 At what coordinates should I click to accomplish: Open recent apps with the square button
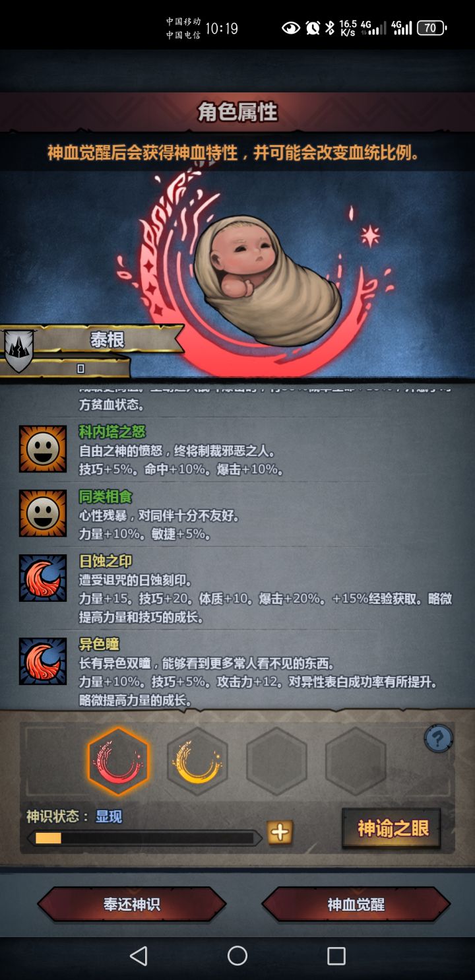[x=336, y=956]
